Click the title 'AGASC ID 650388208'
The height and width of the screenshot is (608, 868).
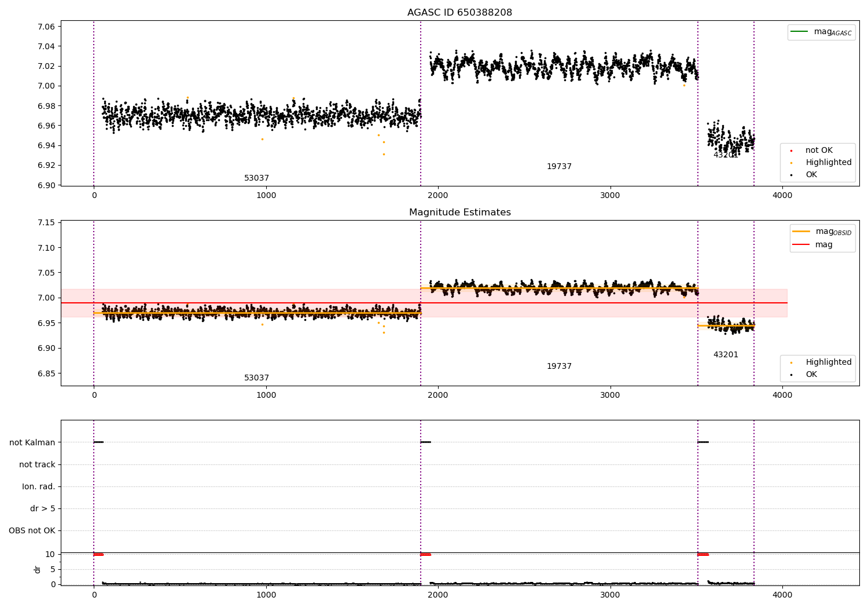(x=459, y=13)
